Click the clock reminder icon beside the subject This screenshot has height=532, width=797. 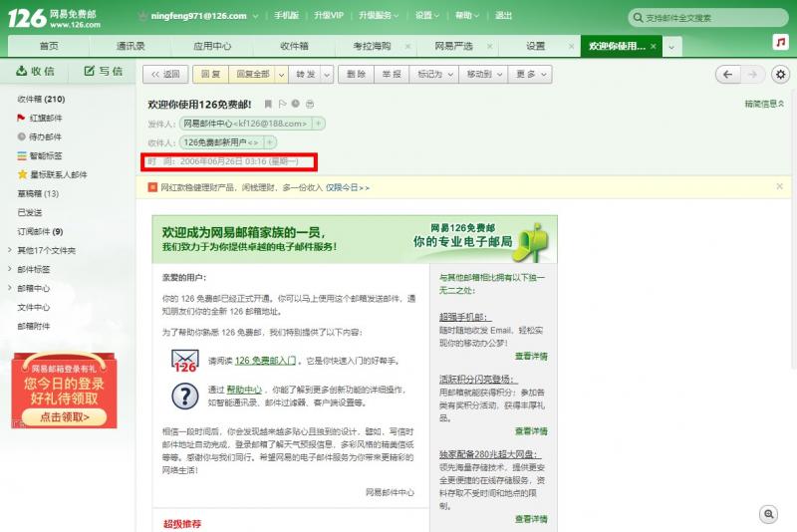tap(295, 104)
